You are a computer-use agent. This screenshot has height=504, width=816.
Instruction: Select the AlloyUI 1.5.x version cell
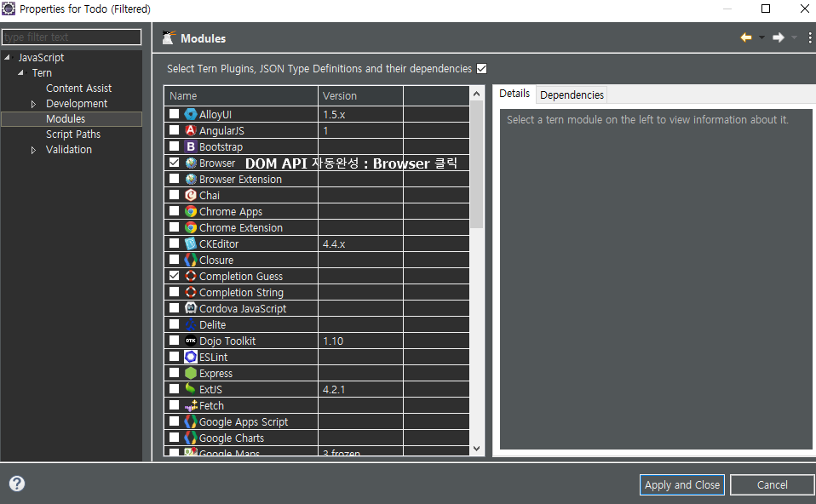coord(360,114)
